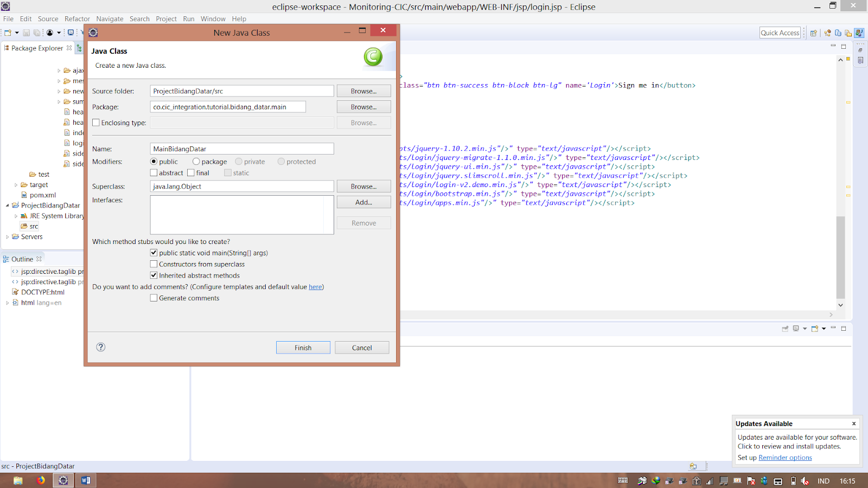This screenshot has height=488, width=868.
Task: Switch to the Outline view tab
Action: click(x=22, y=259)
